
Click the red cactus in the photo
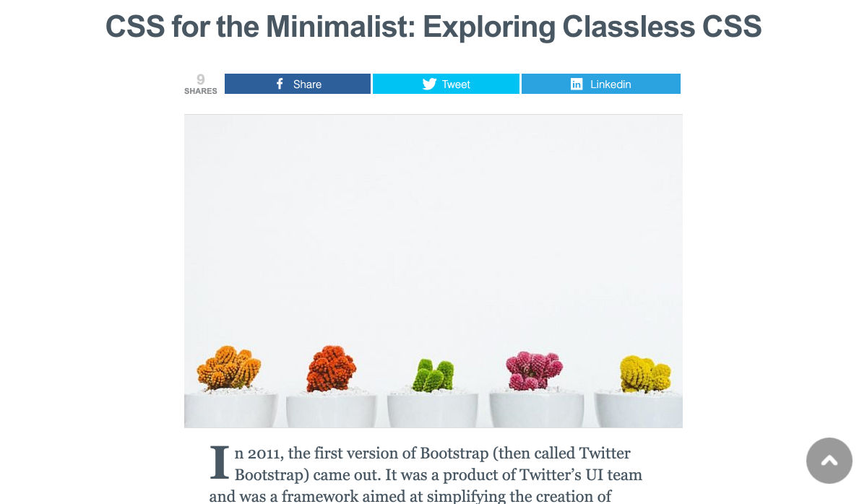tap(332, 368)
